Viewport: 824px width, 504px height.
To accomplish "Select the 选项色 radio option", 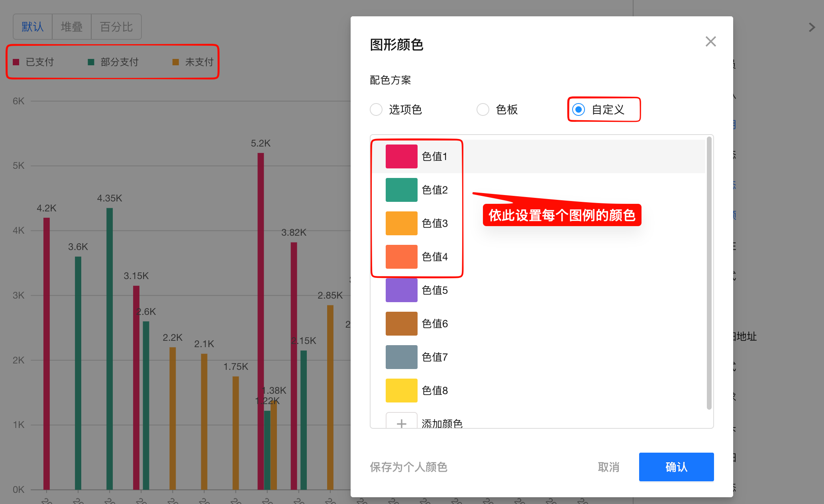I will coord(376,109).
